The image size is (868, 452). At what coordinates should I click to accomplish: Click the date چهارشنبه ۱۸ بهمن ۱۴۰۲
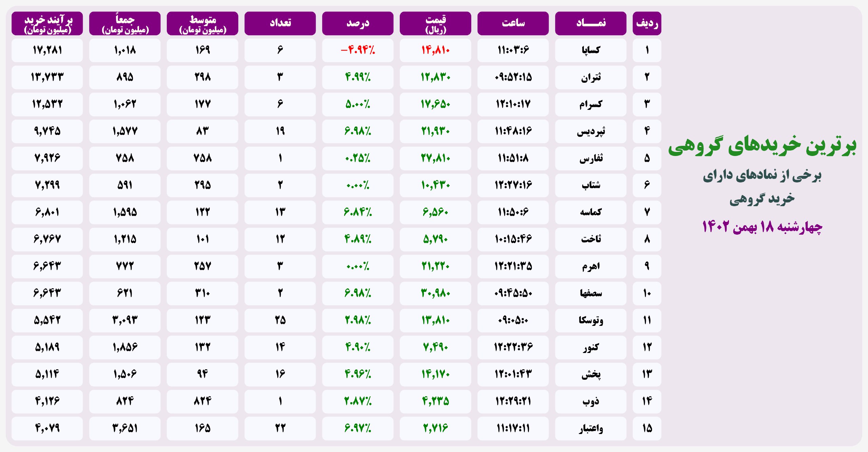[x=762, y=227]
